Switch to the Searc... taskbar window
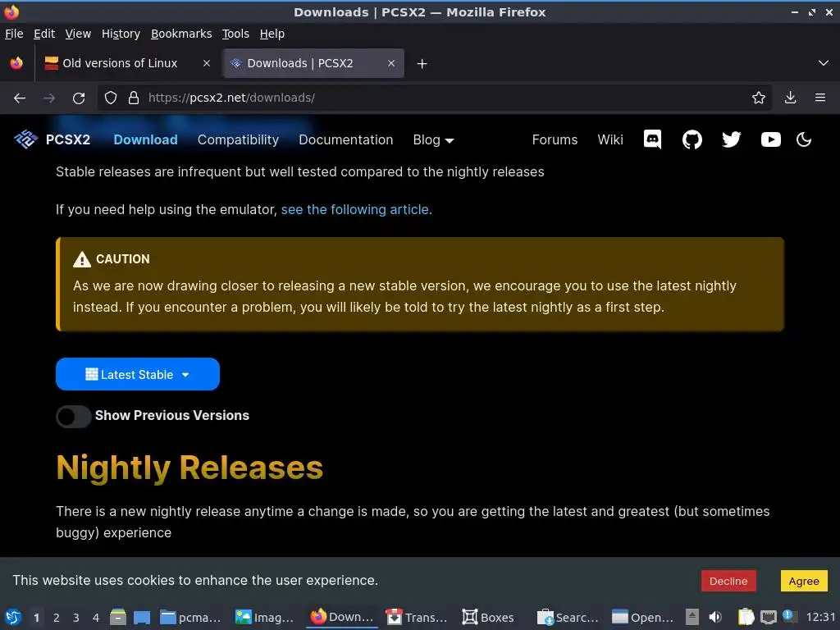 568,617
